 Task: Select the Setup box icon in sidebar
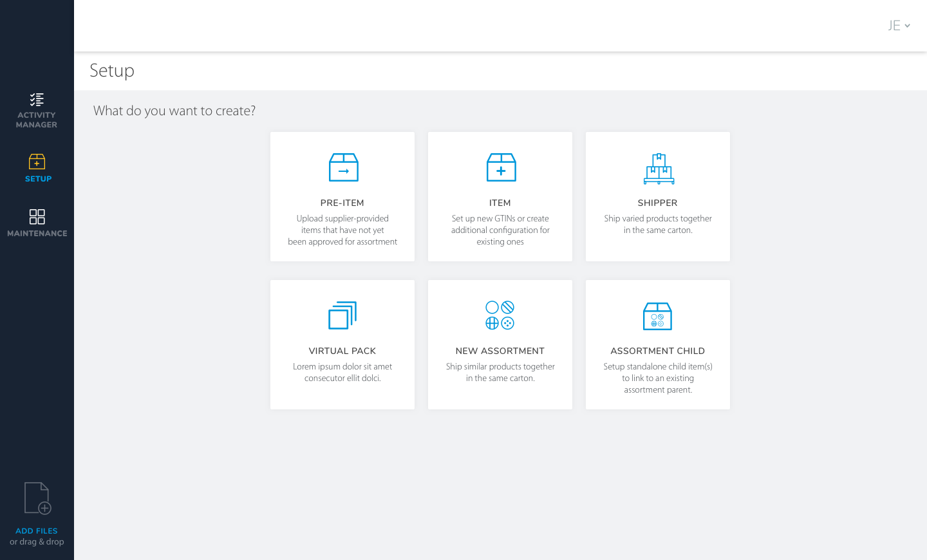pyautogui.click(x=37, y=161)
